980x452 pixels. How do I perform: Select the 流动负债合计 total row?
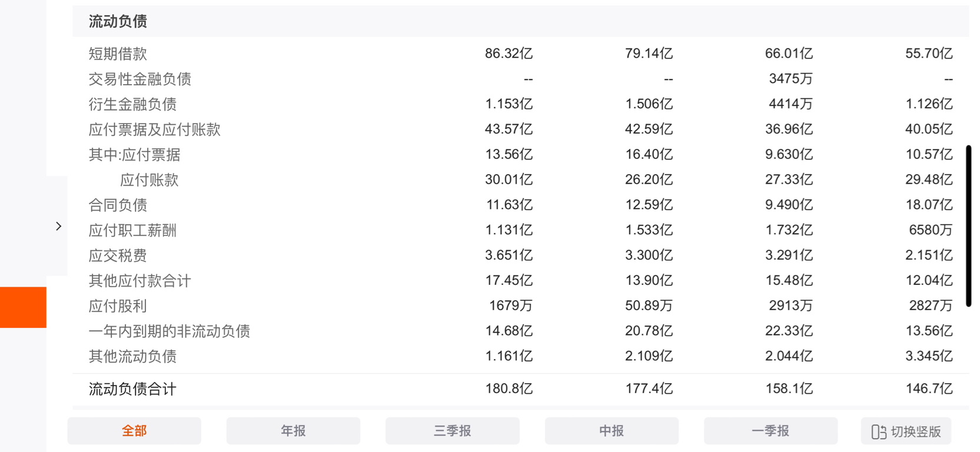pyautogui.click(x=520, y=389)
